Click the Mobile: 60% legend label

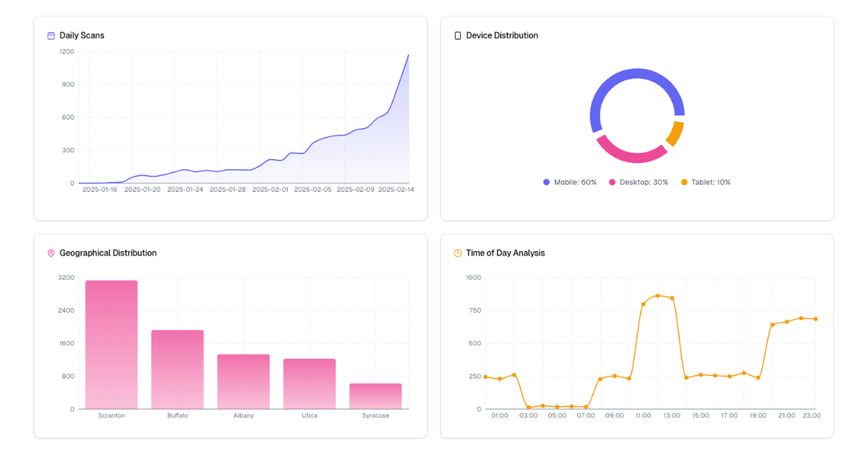(x=575, y=182)
